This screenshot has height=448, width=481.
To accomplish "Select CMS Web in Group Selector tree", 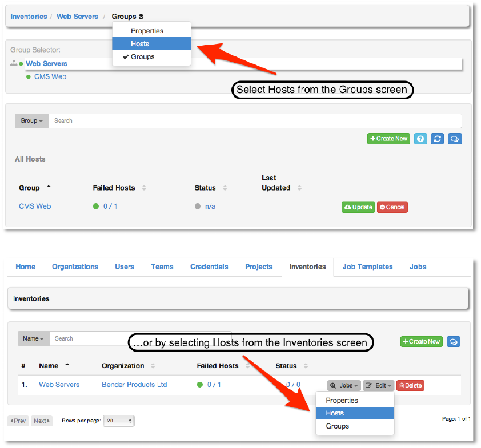I will pyautogui.click(x=50, y=77).
